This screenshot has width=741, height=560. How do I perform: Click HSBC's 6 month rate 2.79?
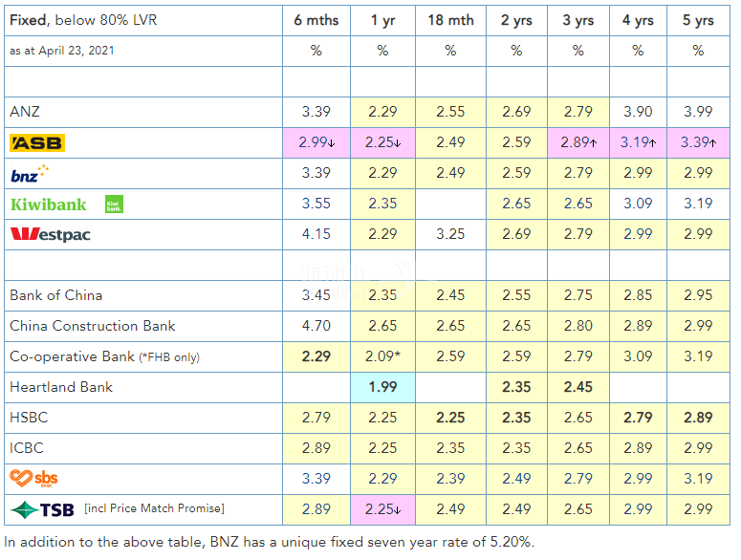tap(316, 418)
